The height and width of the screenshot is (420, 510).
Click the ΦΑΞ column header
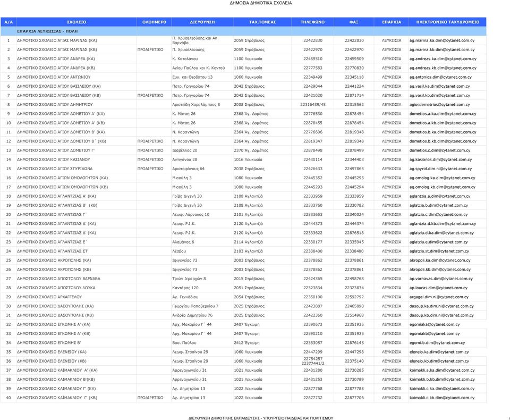pos(354,22)
